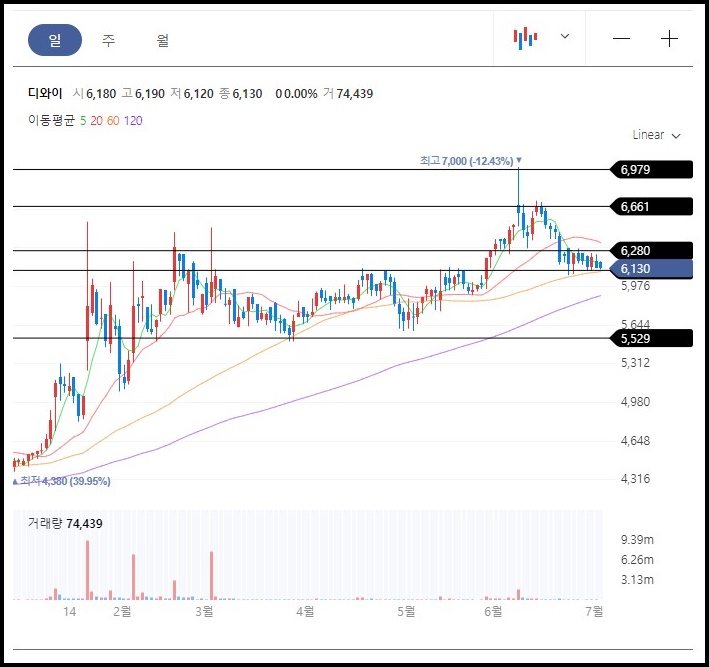The image size is (709, 667).
Task: Click the 최저 4,380 low marker
Action: click(61, 481)
